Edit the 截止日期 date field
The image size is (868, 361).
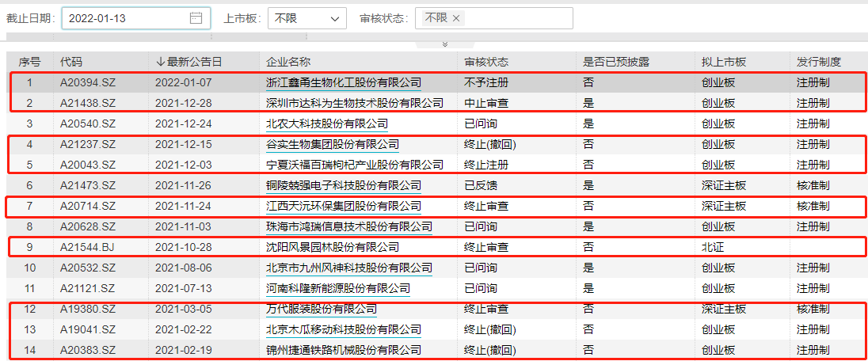136,18
